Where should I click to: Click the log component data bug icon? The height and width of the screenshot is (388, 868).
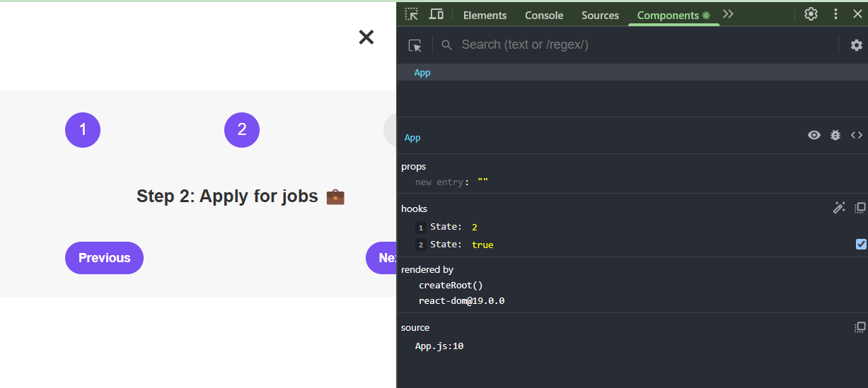[835, 135]
